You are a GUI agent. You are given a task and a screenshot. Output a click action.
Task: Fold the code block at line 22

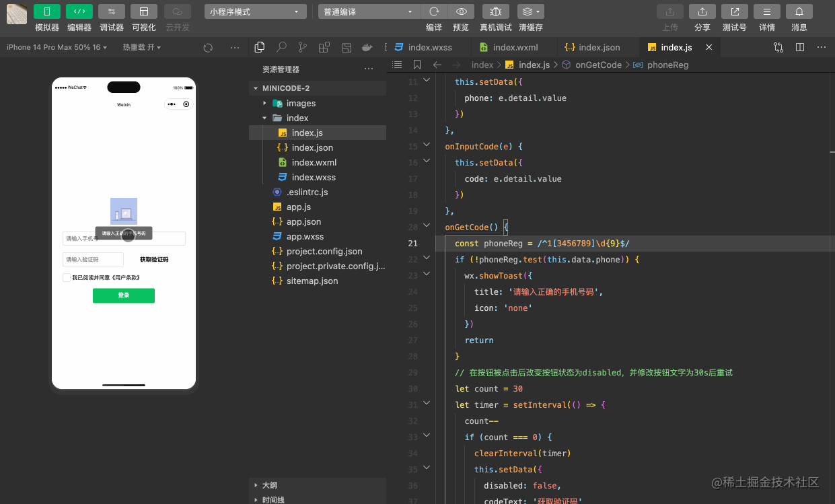427,258
